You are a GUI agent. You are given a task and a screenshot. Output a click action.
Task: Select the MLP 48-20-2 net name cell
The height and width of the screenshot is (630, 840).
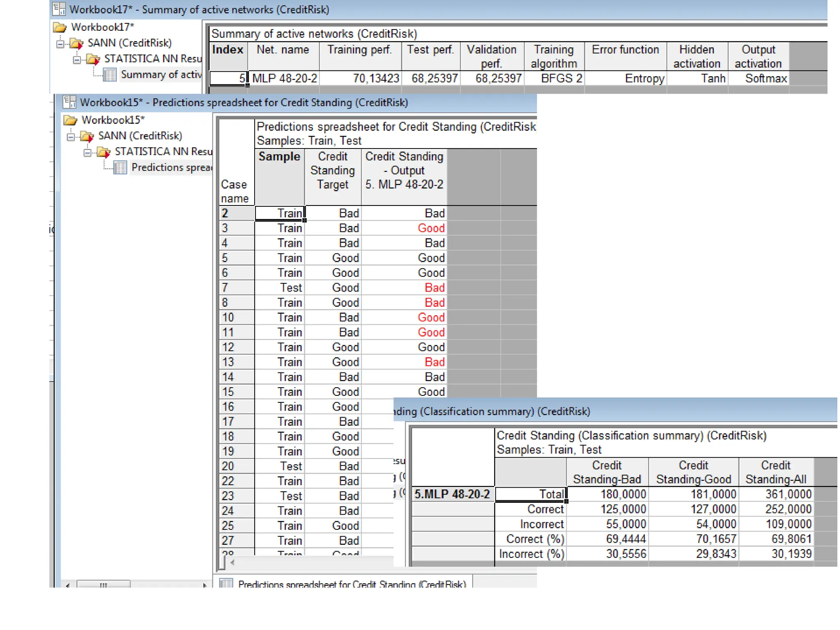pos(284,78)
